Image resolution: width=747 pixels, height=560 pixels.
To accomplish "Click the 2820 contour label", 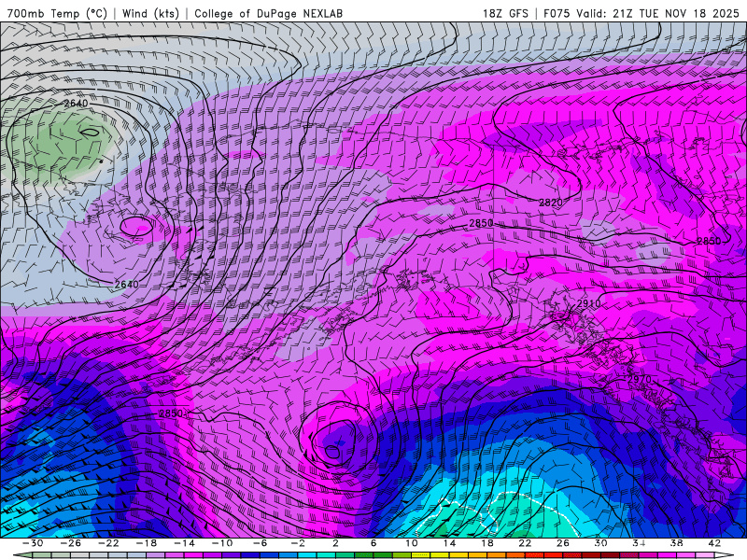I will pos(551,203).
